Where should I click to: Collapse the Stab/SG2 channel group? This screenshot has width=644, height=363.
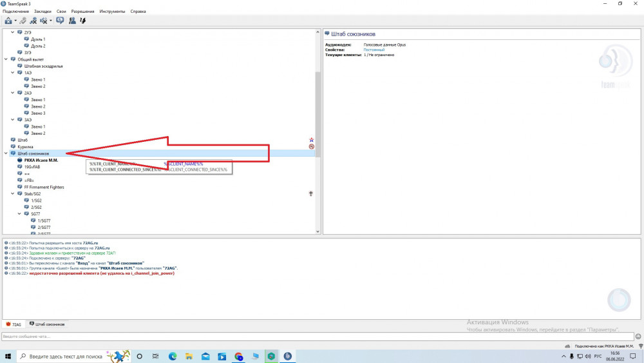pyautogui.click(x=13, y=193)
